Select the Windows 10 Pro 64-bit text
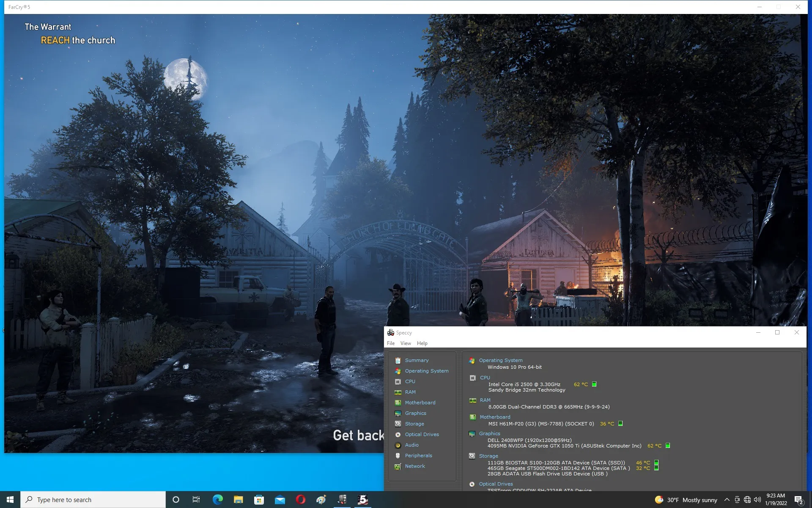 (514, 367)
